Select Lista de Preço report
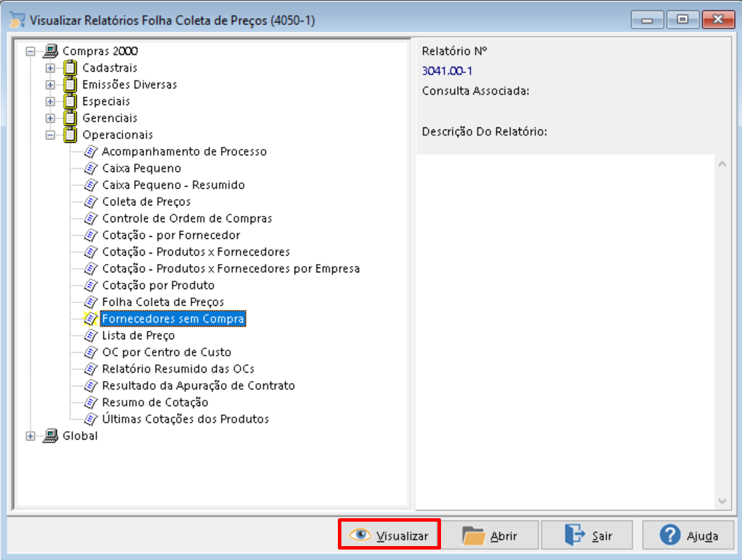 (138, 335)
